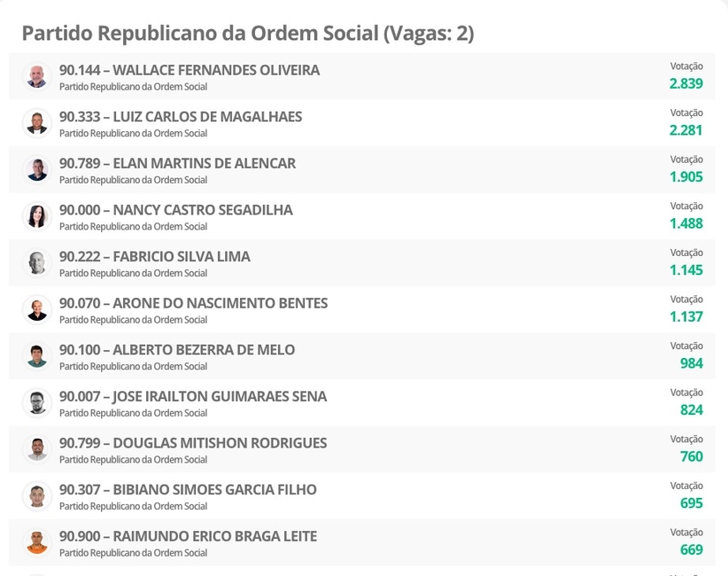This screenshot has width=728, height=576.
Task: Click Luiz Carlos de Magalhaes' avatar
Action: 37,123
